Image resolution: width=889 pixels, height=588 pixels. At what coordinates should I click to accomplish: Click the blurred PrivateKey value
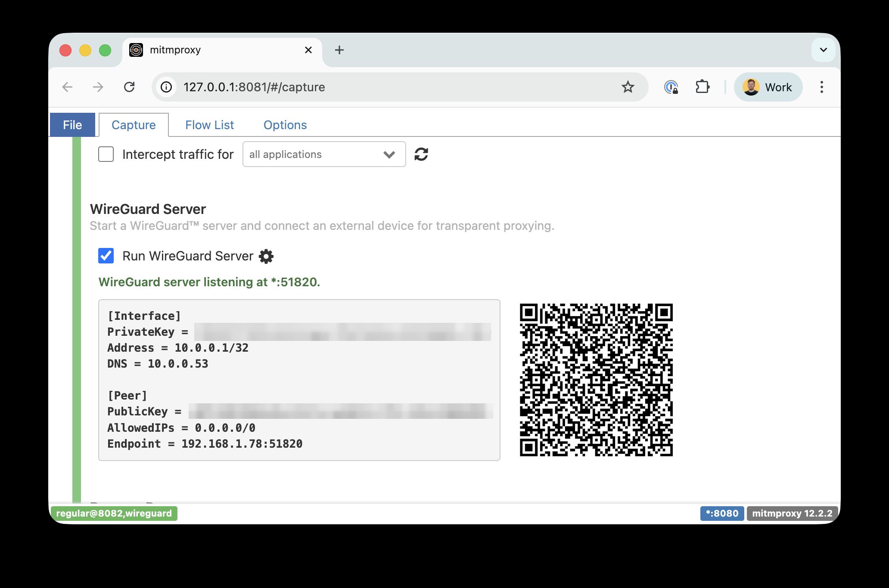tap(342, 332)
